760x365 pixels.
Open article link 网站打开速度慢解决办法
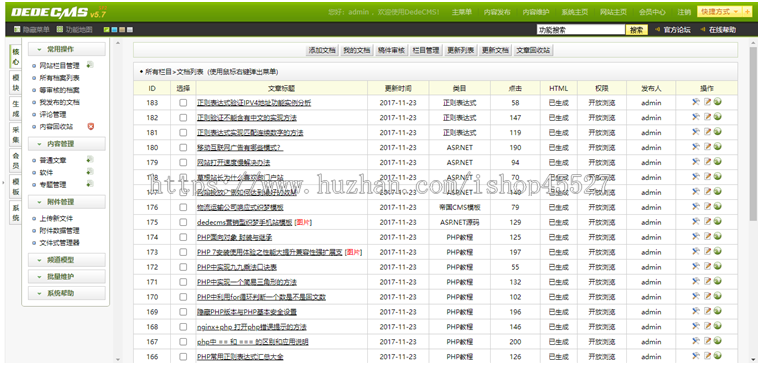233,162
